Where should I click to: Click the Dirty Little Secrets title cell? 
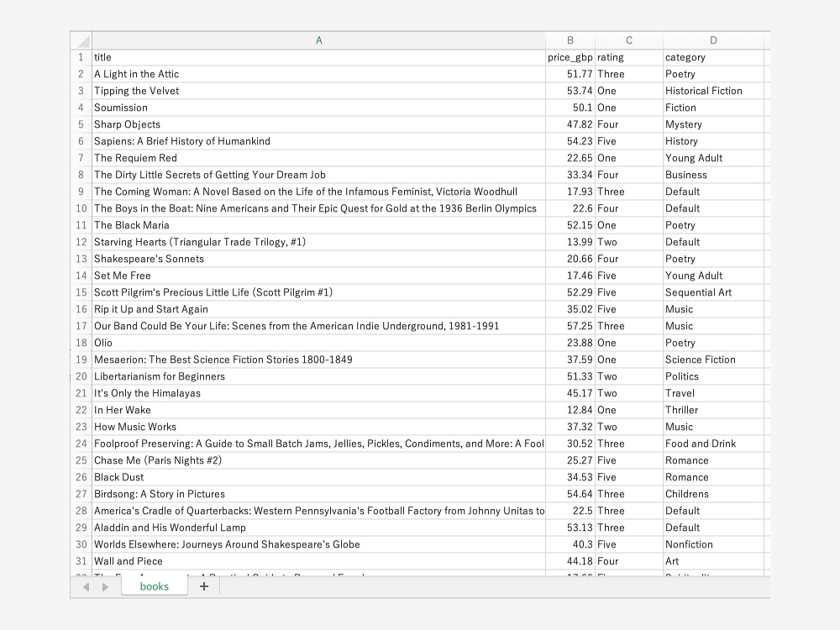tap(318, 175)
